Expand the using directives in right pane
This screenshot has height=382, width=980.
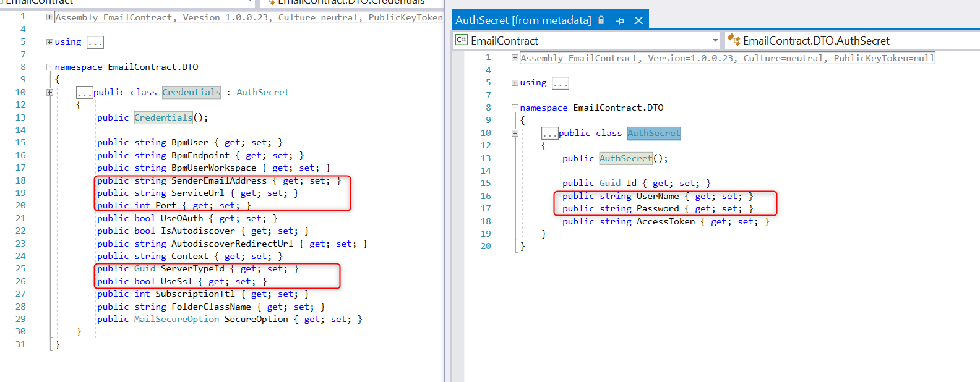515,83
